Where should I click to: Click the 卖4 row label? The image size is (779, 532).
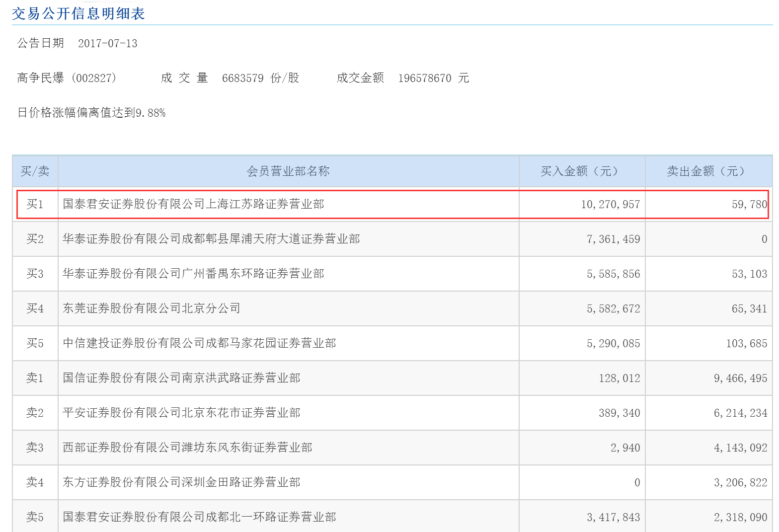pyautogui.click(x=35, y=482)
